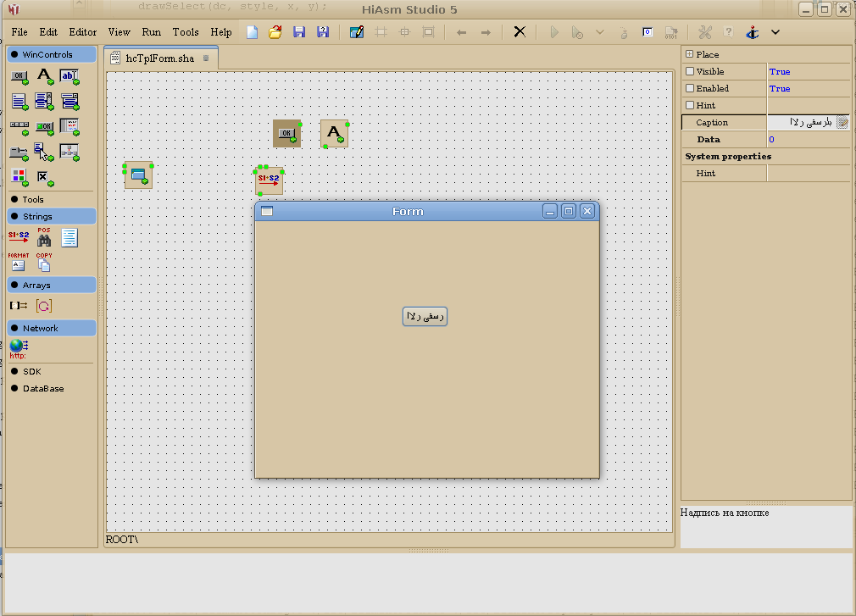Open the Editor menu
856x616 pixels.
click(x=83, y=32)
